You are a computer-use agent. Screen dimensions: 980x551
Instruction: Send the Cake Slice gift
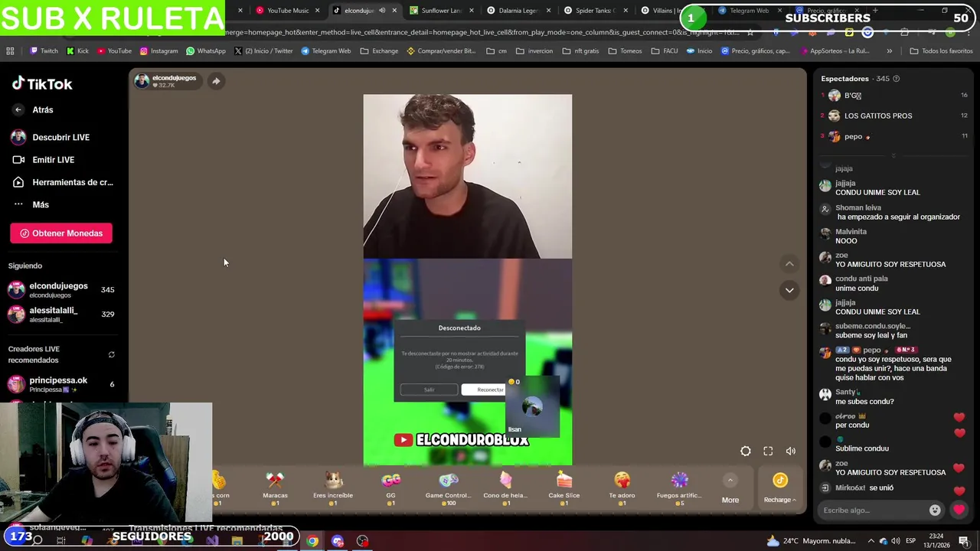(564, 488)
